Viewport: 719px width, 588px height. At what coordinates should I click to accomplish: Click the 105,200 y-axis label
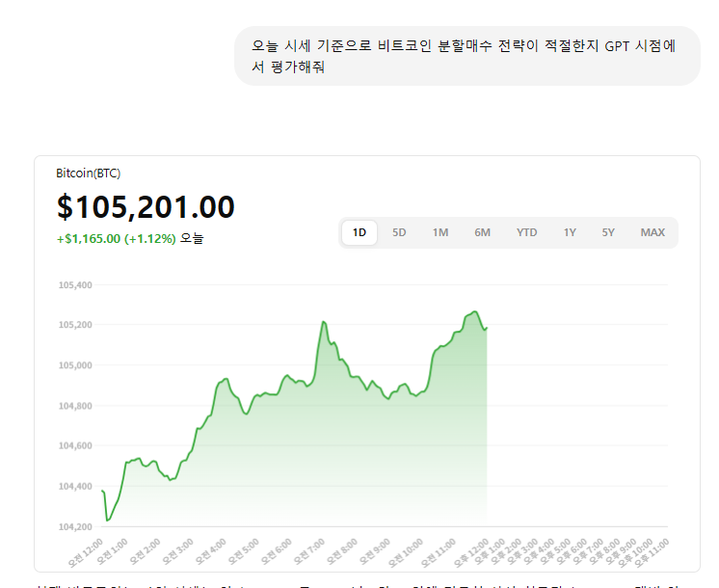tap(75, 325)
